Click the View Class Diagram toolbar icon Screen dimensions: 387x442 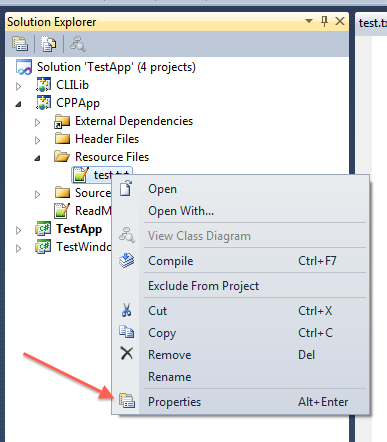(x=78, y=44)
